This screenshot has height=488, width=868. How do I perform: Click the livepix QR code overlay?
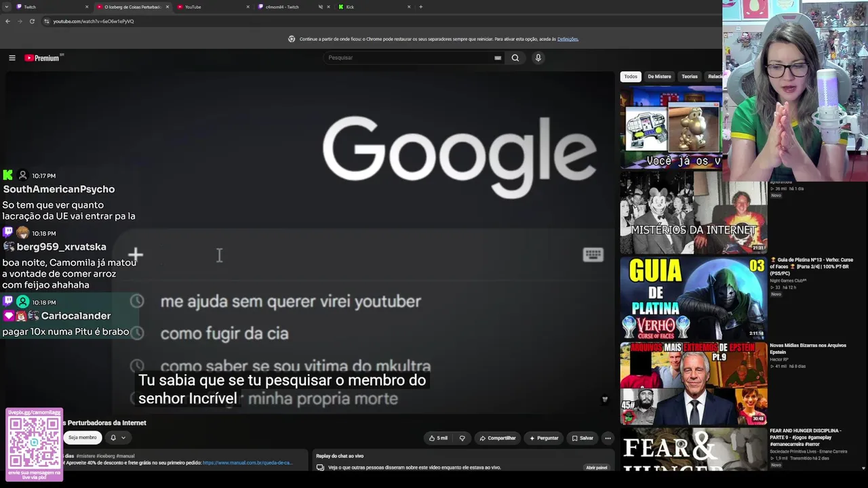pyautogui.click(x=34, y=444)
